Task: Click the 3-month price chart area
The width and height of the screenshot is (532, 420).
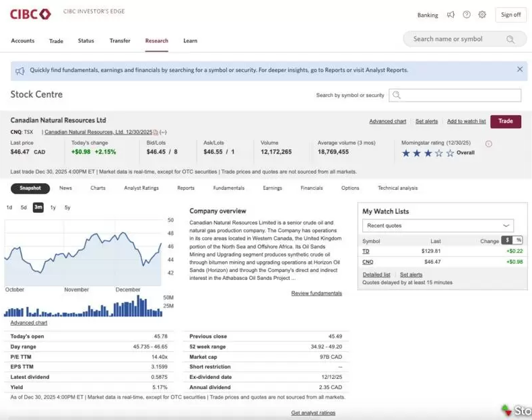Action: 83,253
